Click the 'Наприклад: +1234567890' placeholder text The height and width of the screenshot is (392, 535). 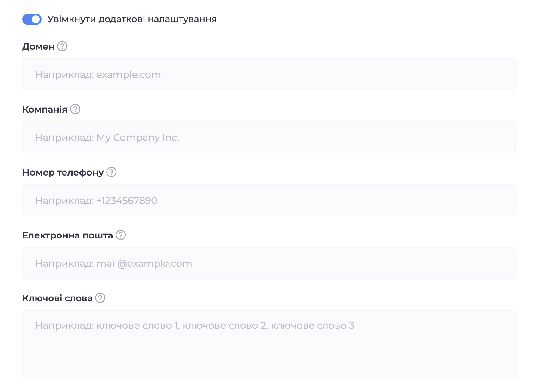click(x=96, y=201)
